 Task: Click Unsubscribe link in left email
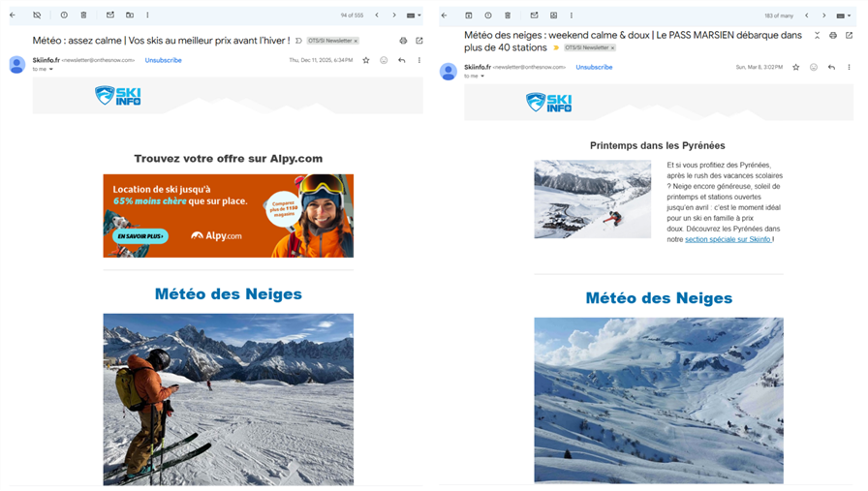pyautogui.click(x=164, y=60)
